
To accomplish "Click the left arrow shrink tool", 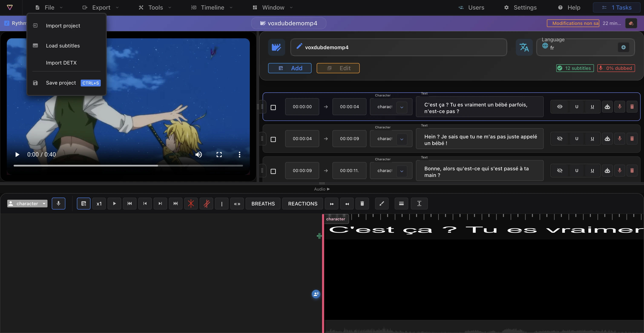I will (347, 204).
